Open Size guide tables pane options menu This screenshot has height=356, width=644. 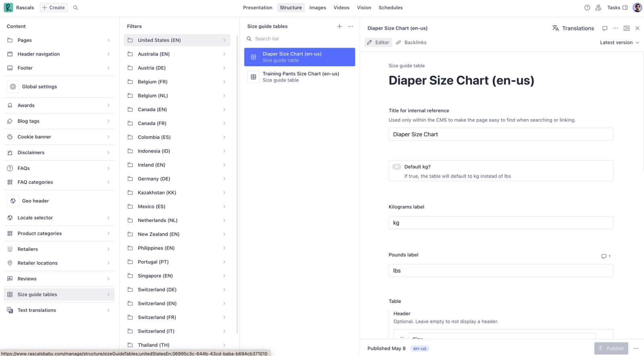tap(351, 26)
